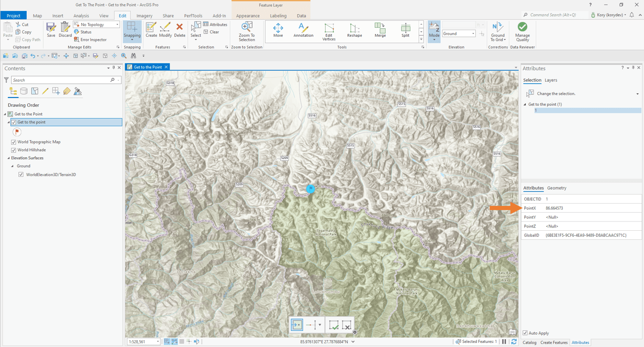Collapse Get to the Point map node

click(x=6, y=114)
